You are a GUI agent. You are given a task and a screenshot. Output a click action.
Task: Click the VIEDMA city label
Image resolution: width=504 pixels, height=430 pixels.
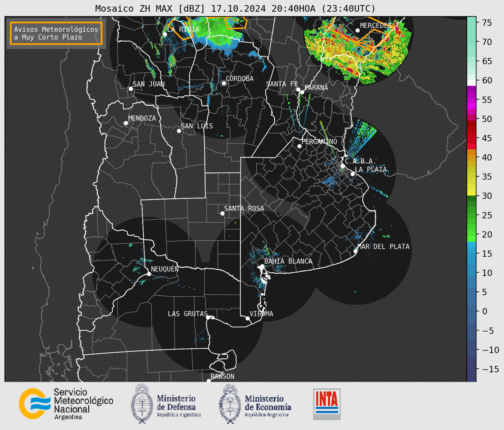click(261, 314)
